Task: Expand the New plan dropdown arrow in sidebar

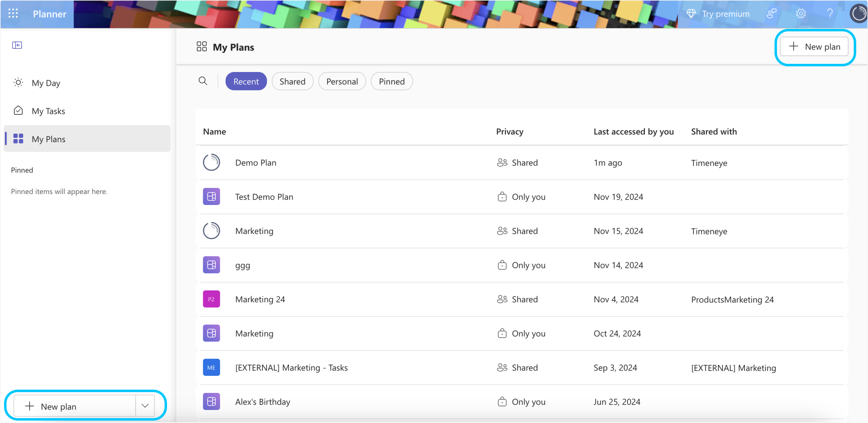Action: [145, 406]
